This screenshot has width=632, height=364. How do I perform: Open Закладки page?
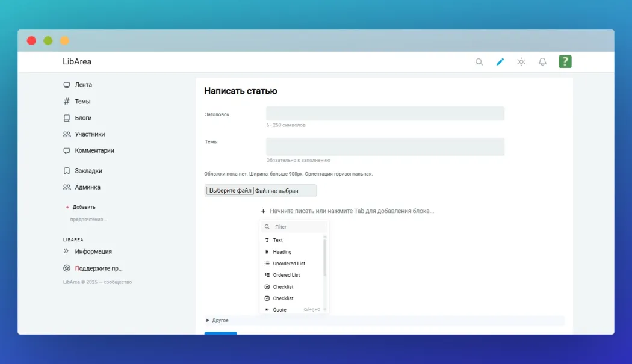[x=88, y=170]
